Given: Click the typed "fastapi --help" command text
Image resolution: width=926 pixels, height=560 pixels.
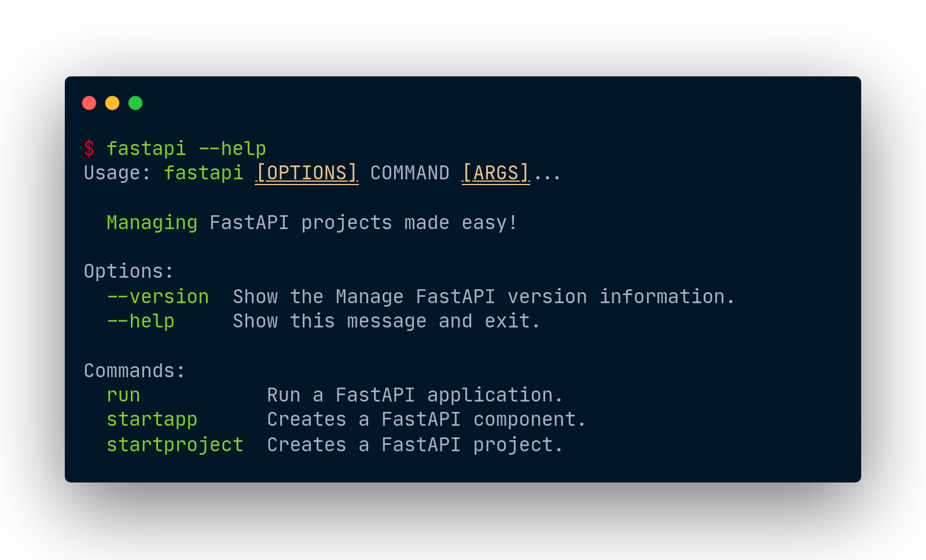Looking at the screenshot, I should click(x=186, y=149).
